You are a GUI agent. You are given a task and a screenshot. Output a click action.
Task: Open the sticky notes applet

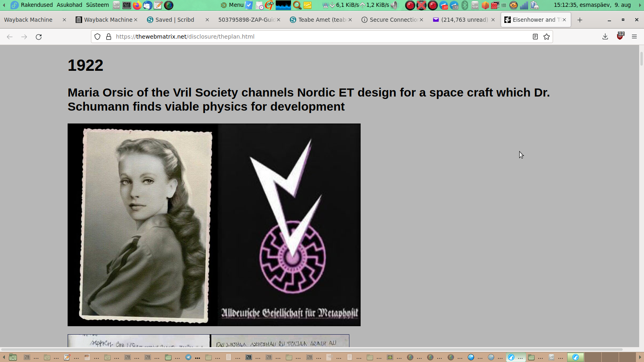[x=308, y=5]
